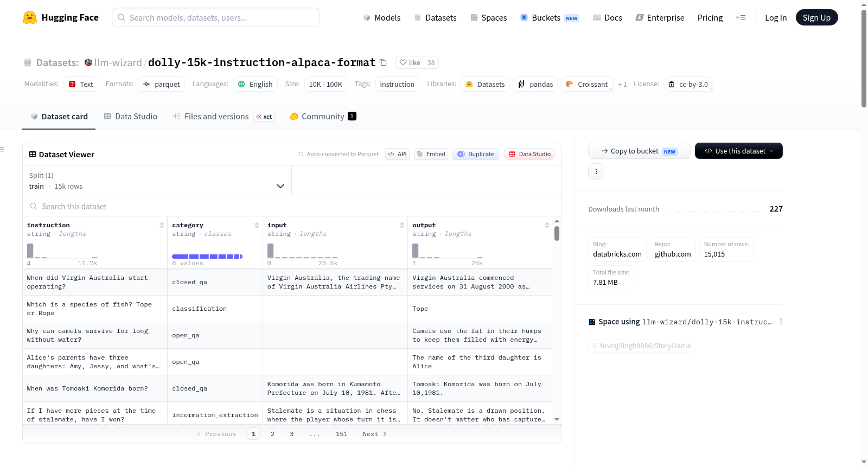Open Models in top navigation

(x=382, y=17)
